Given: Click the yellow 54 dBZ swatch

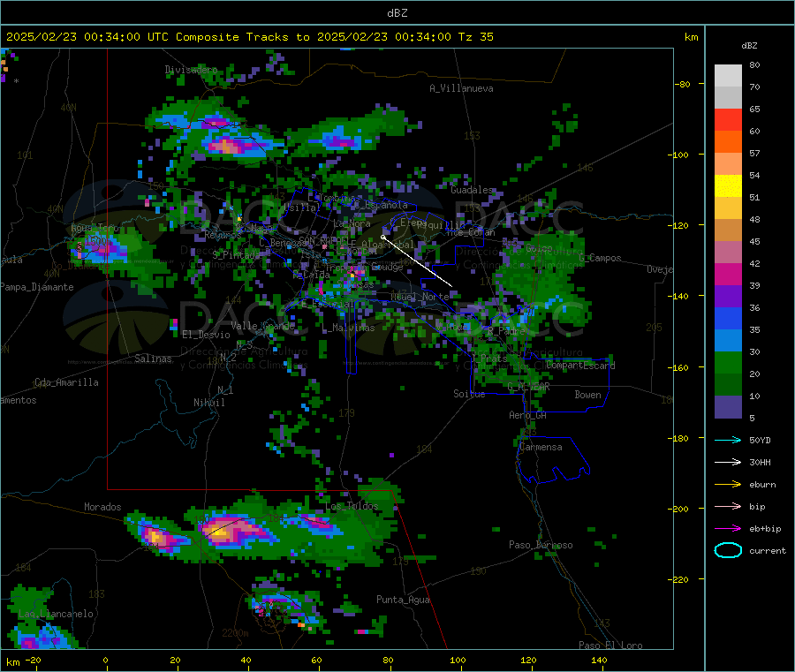Looking at the screenshot, I should pos(728,186).
